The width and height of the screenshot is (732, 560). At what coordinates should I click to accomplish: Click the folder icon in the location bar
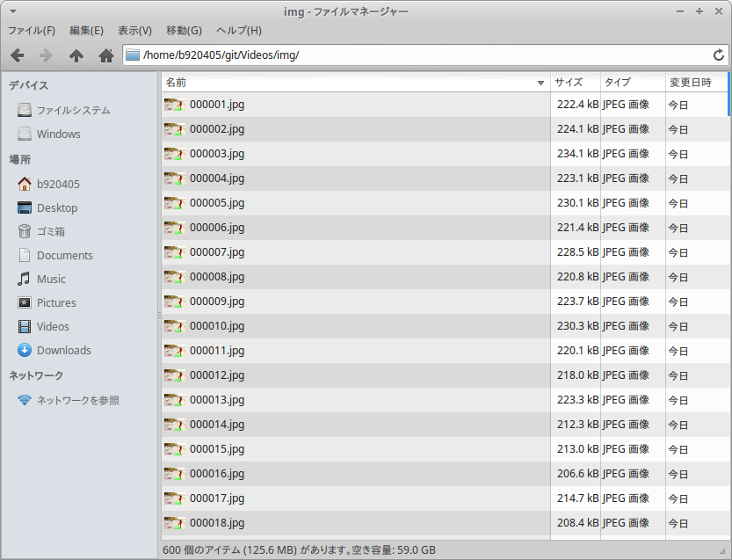(133, 55)
